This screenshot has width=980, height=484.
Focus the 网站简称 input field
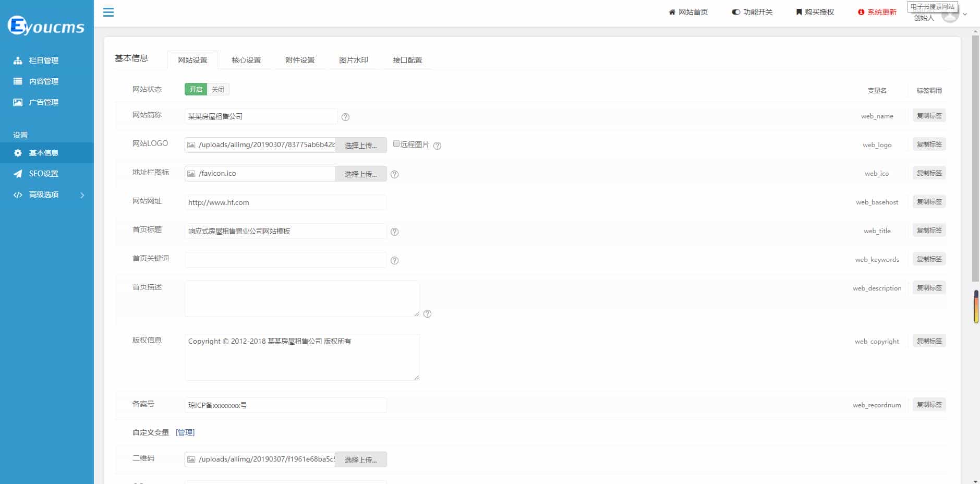coord(261,116)
